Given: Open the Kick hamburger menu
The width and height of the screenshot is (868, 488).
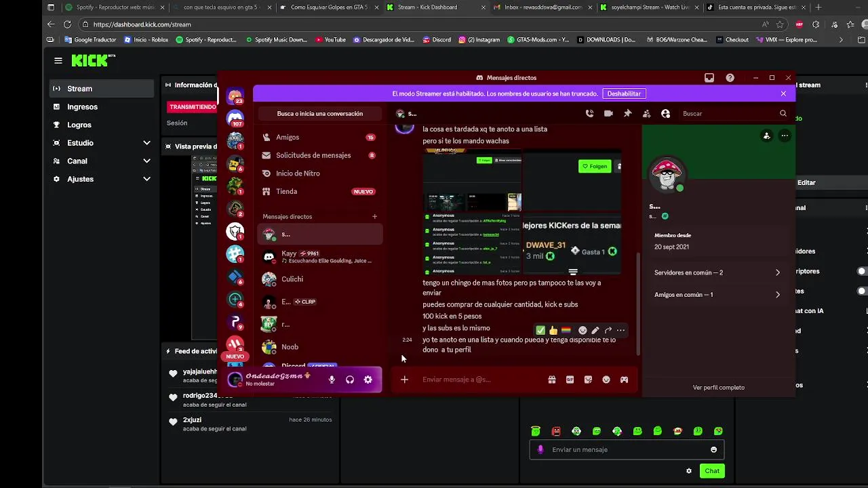Looking at the screenshot, I should [x=58, y=60].
